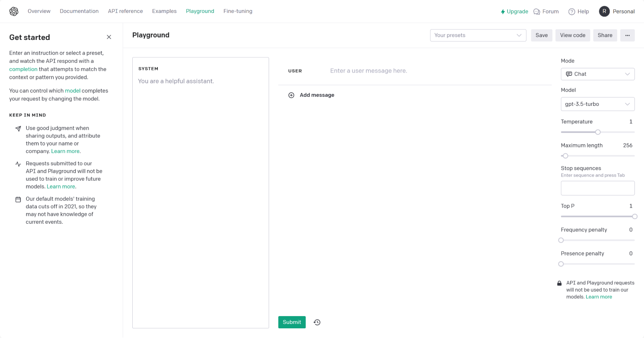
Task: Open Learn more link after future models
Action: click(x=61, y=187)
